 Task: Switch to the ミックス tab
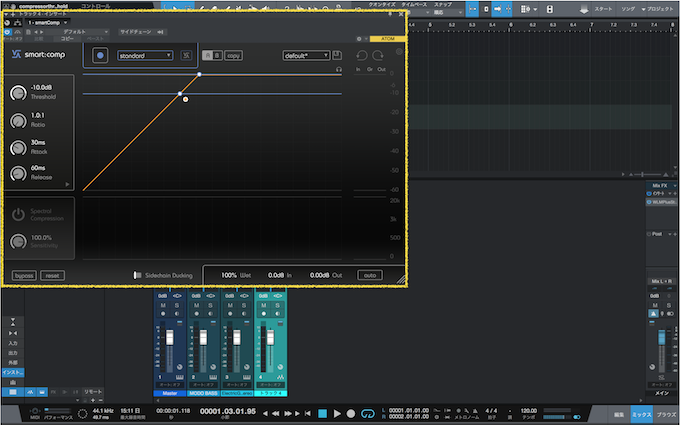point(641,415)
